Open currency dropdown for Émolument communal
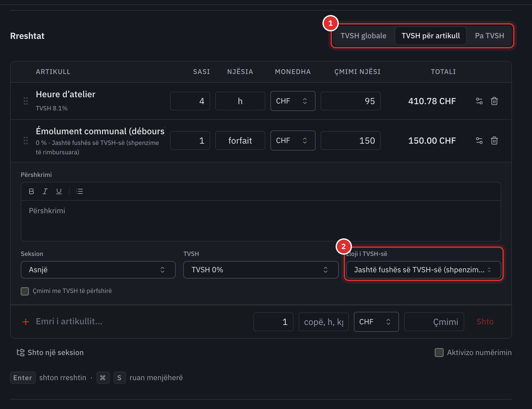 pyautogui.click(x=293, y=141)
